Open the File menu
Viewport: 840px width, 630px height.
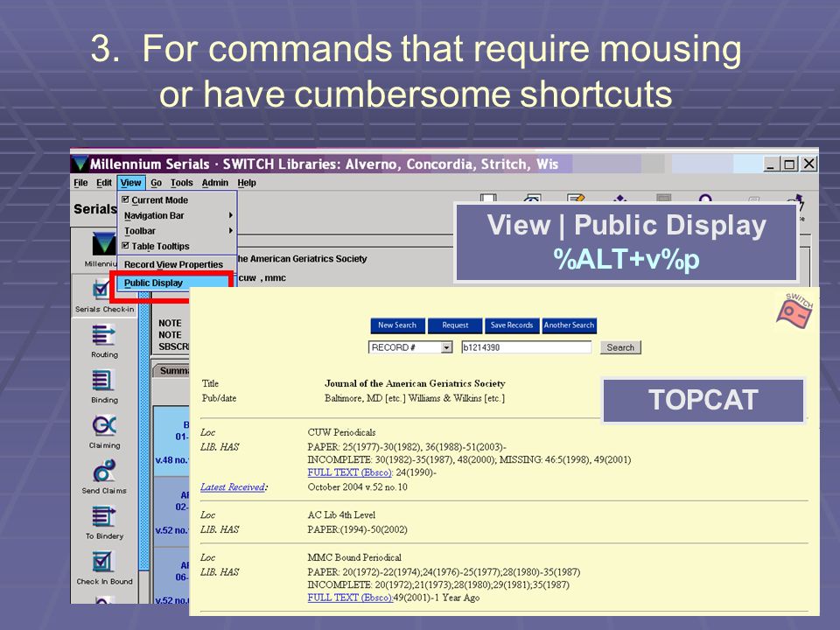pos(80,183)
